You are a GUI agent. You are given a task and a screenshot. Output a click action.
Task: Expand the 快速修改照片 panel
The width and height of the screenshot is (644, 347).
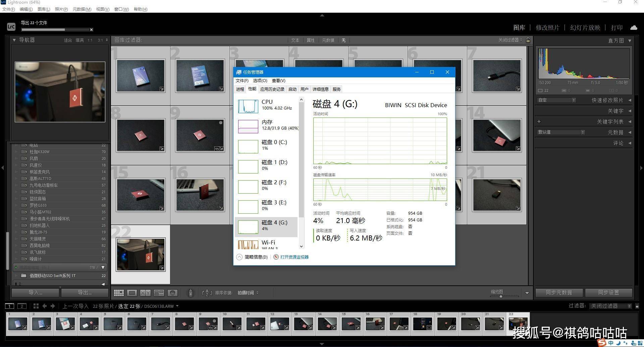pyautogui.click(x=630, y=100)
